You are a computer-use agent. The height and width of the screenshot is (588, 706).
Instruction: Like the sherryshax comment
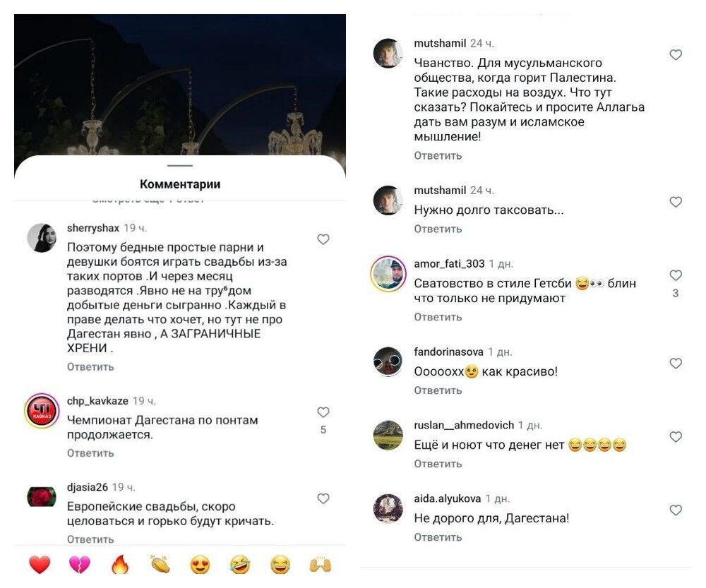[323, 239]
